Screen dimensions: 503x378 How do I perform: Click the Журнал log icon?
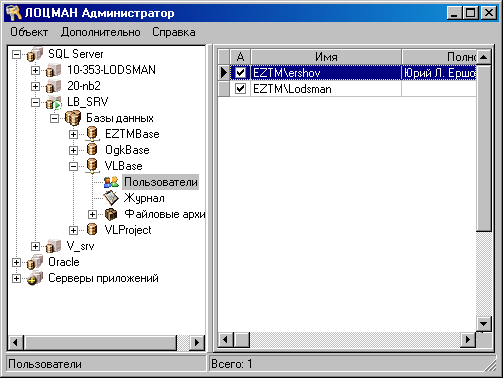111,198
